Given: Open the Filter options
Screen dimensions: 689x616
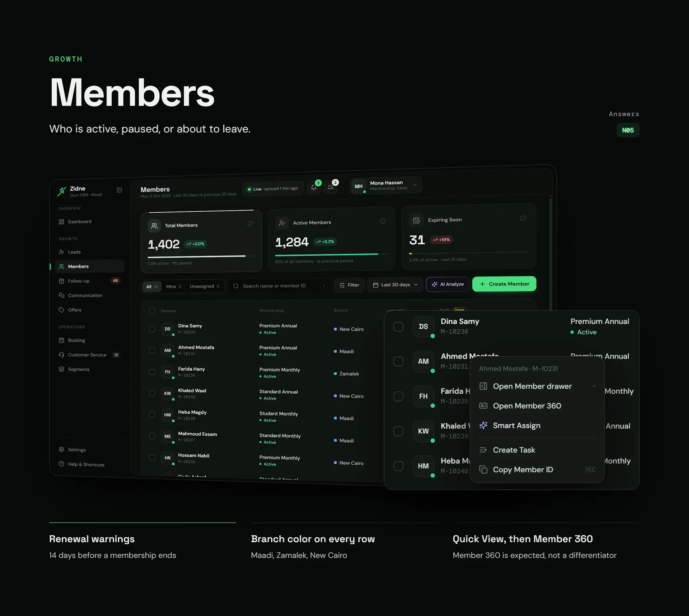Looking at the screenshot, I should point(349,285).
